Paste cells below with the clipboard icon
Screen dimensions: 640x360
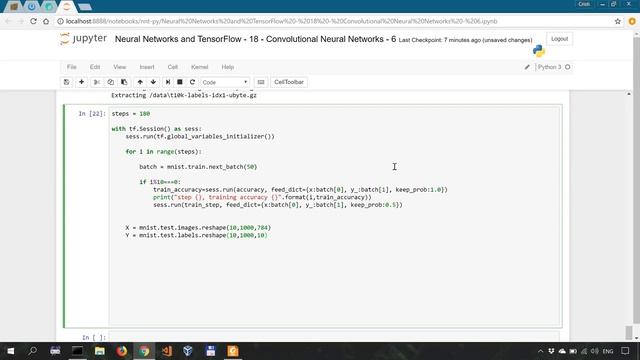[x=124, y=82]
